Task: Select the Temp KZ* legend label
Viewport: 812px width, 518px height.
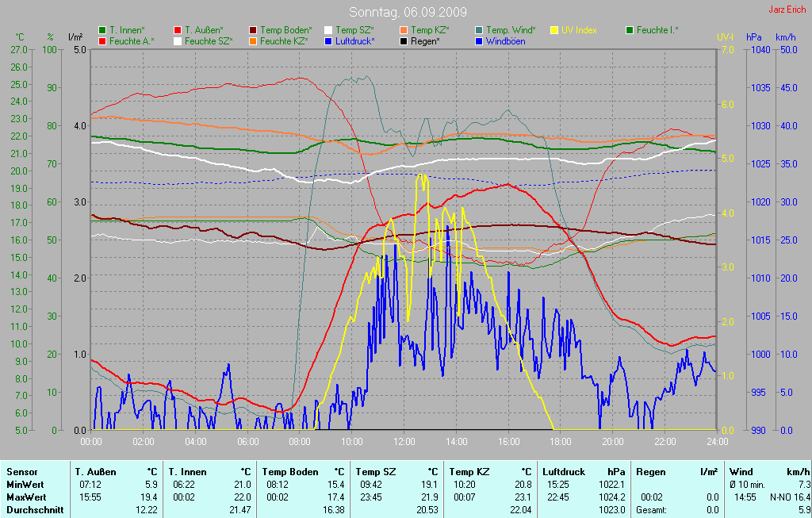Action: point(430,31)
